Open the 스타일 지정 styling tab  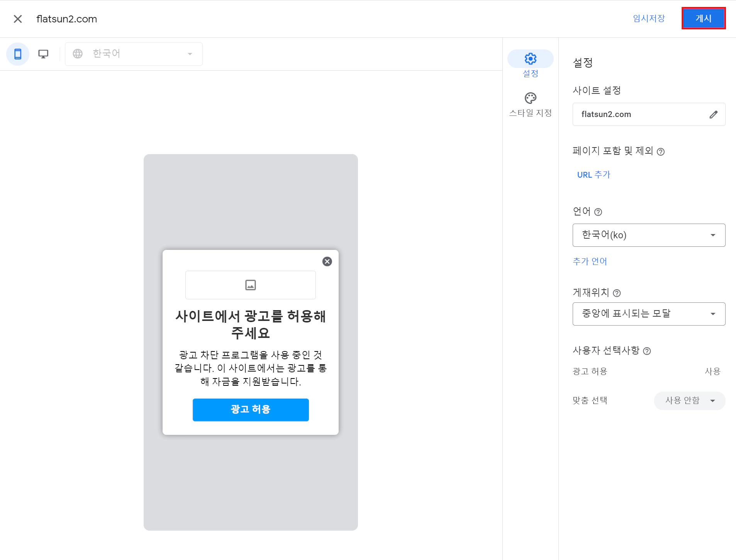pos(530,104)
